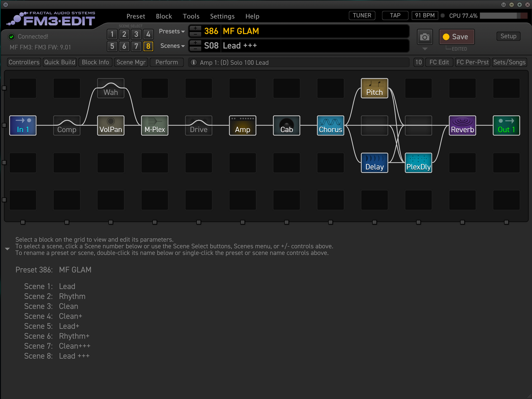Click Scene 3: Clean in the list

(x=51, y=306)
